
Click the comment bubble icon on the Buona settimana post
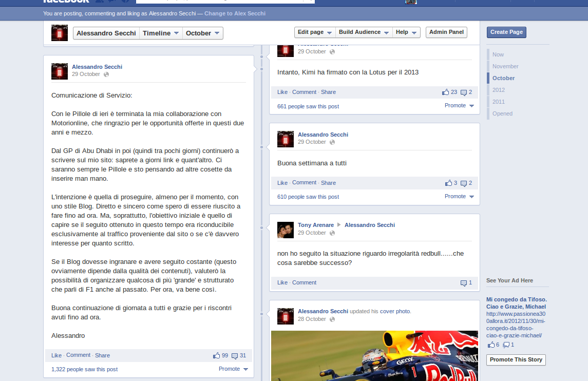coord(464,183)
